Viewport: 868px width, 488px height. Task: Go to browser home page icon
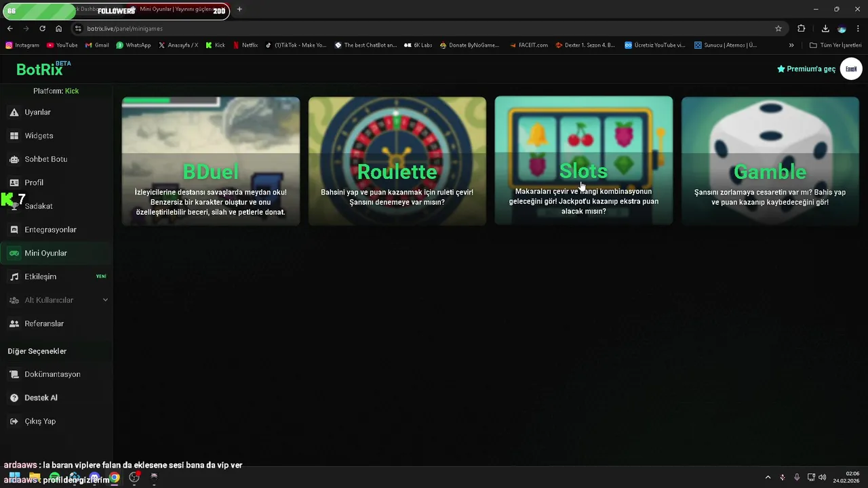click(58, 28)
